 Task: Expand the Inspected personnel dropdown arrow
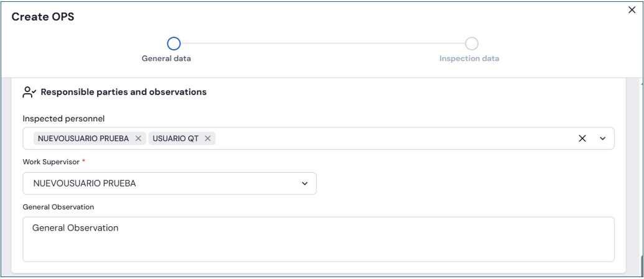pyautogui.click(x=602, y=139)
